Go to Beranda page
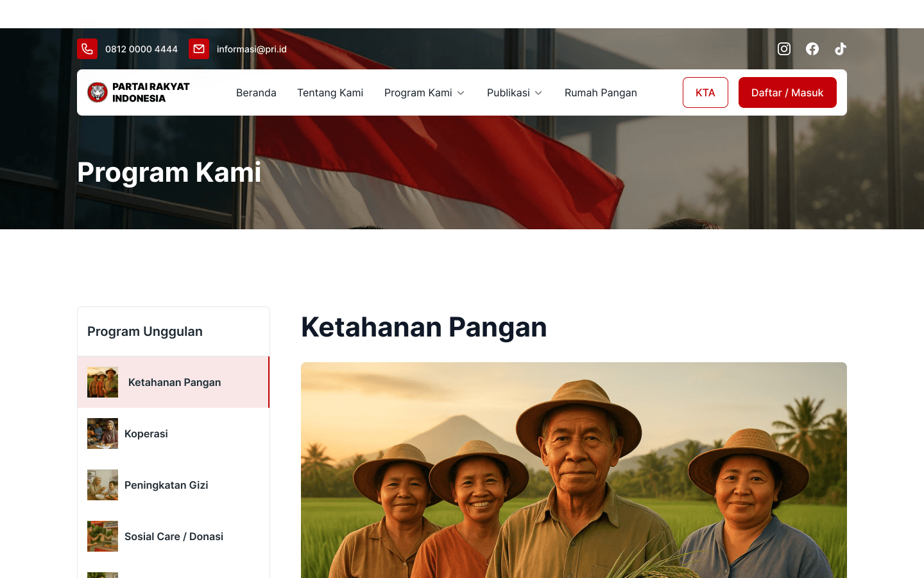 [256, 92]
